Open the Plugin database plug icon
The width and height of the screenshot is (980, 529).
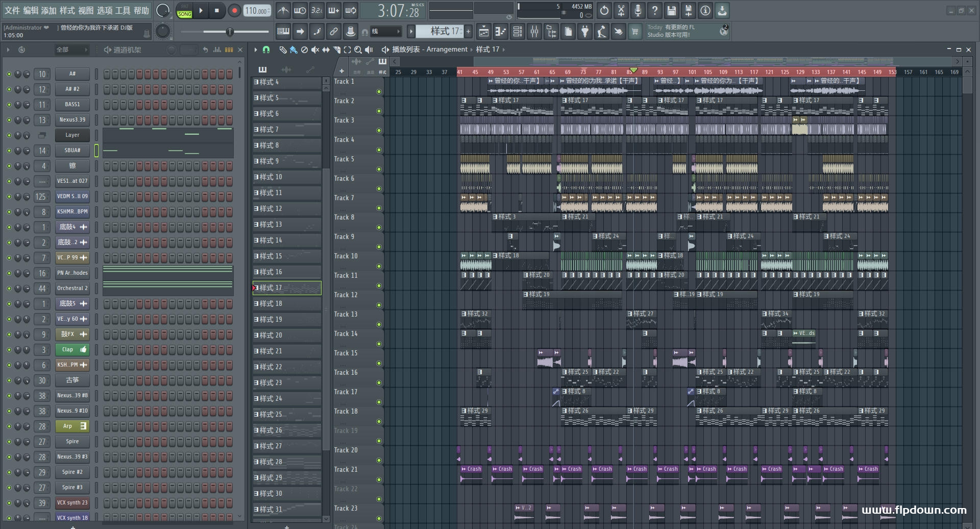point(585,32)
